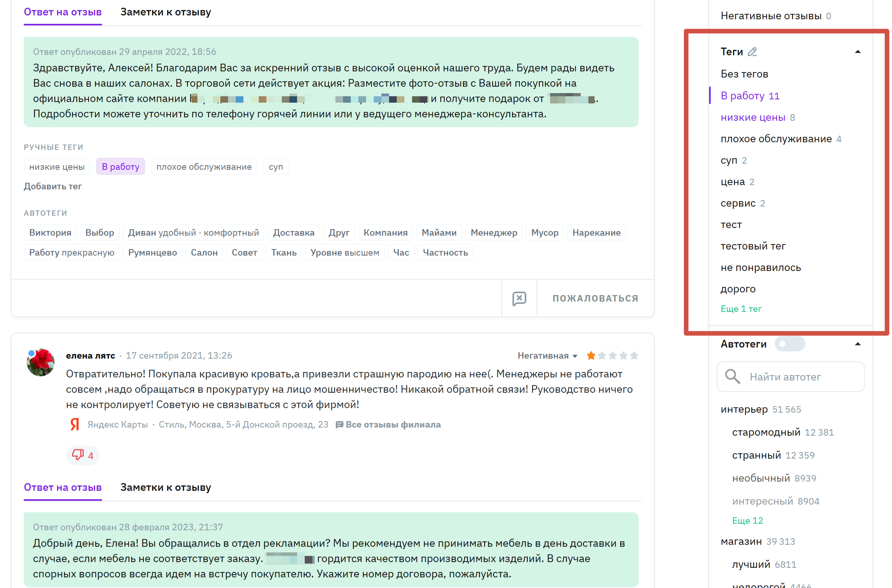
Task: Click the Пожаловаться button
Action: tap(595, 298)
